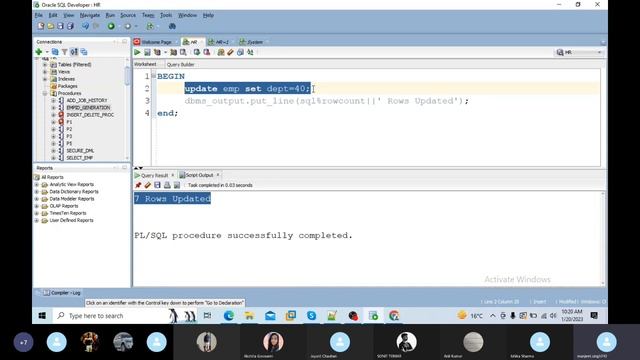This screenshot has width=640, height=360.
Task: Add new connection with green plus icon
Action: 39,52
